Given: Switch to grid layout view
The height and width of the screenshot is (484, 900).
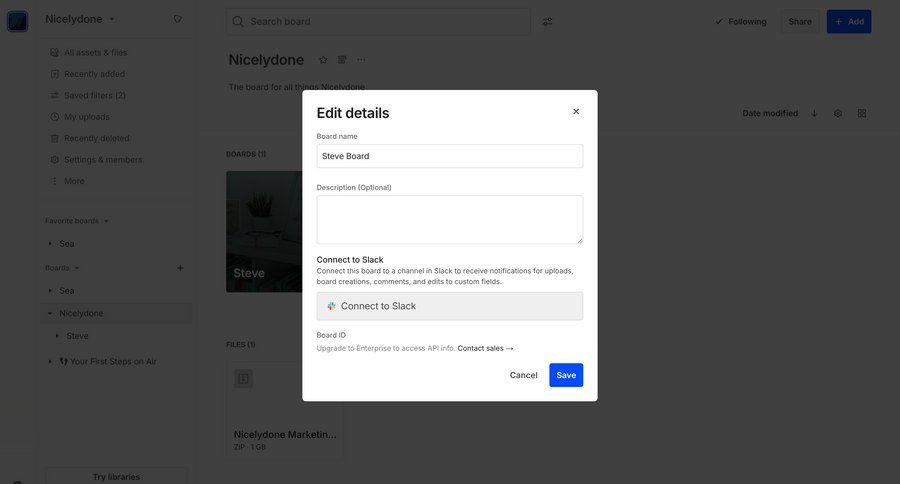Looking at the screenshot, I should pyautogui.click(x=862, y=113).
